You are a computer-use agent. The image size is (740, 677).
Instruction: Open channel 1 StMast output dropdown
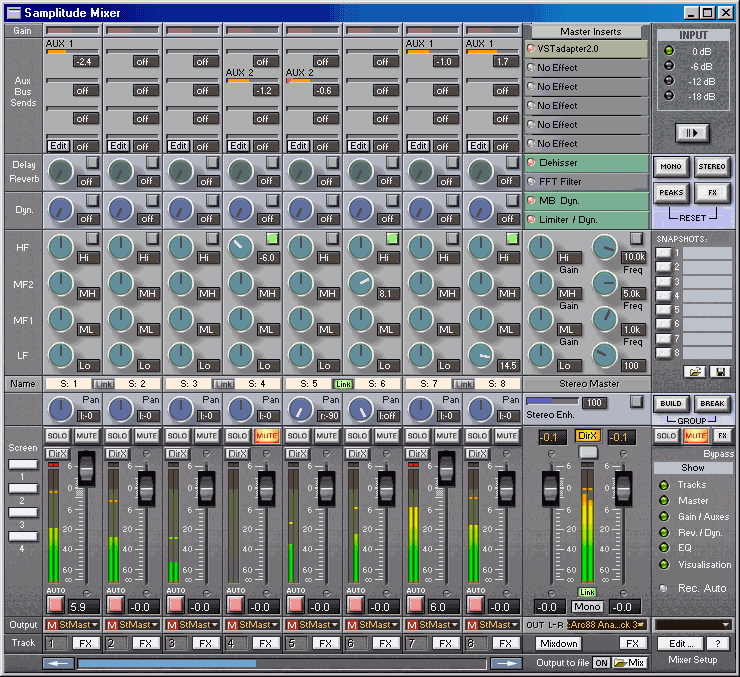click(x=73, y=625)
